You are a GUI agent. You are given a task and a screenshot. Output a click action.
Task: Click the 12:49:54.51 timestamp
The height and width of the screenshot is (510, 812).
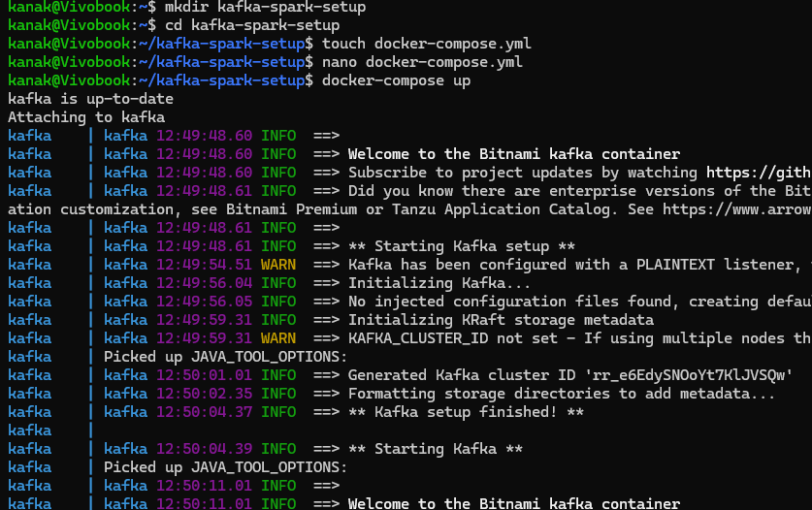pyautogui.click(x=204, y=265)
